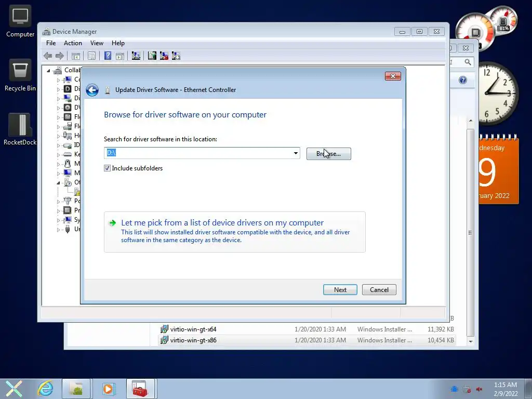Collapse the root computer node in device tree
The width and height of the screenshot is (532, 399).
[x=48, y=71]
